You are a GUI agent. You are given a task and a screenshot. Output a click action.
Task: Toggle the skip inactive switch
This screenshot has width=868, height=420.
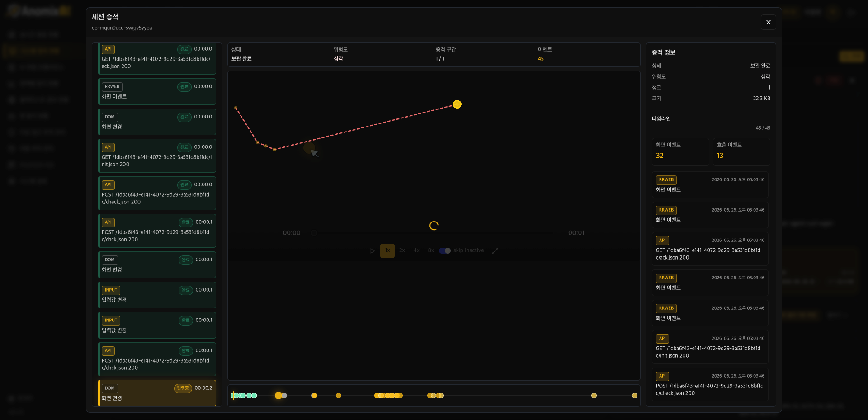[445, 250]
